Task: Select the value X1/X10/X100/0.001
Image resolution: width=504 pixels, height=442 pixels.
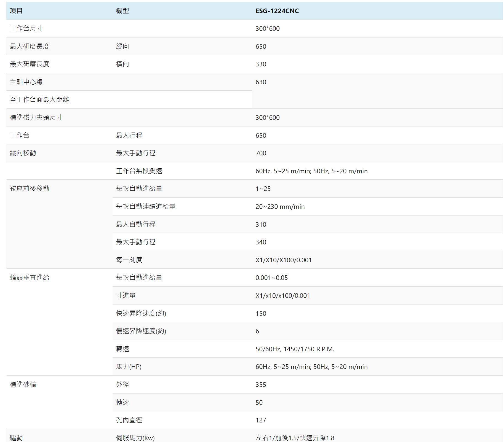Action: click(x=284, y=260)
